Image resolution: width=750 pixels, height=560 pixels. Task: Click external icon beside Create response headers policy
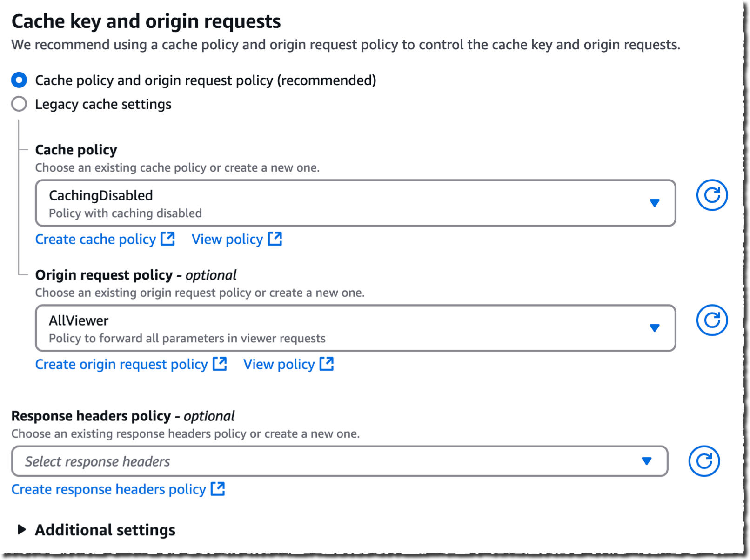tap(218, 489)
